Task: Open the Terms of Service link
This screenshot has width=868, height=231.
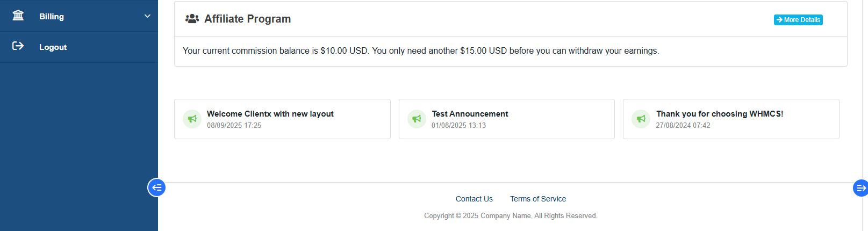Action: [x=538, y=199]
